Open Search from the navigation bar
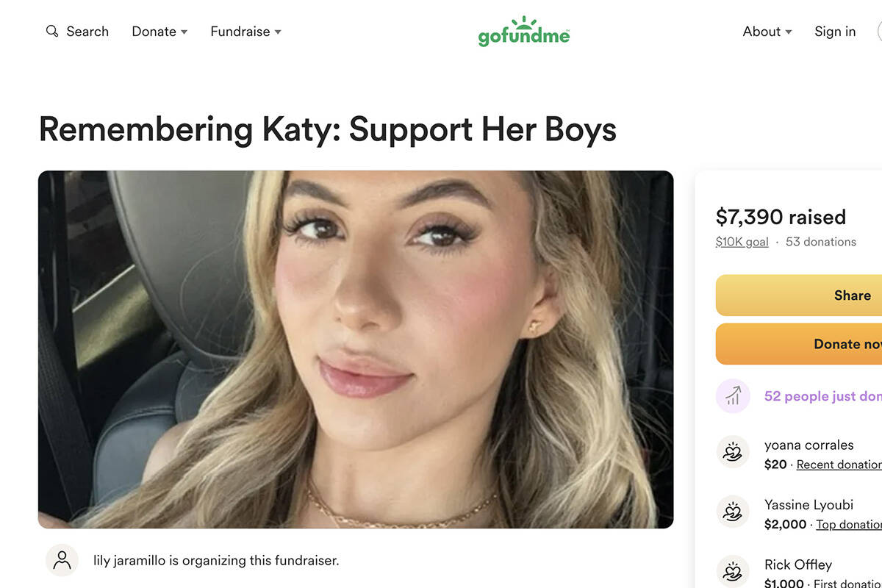 click(x=87, y=32)
